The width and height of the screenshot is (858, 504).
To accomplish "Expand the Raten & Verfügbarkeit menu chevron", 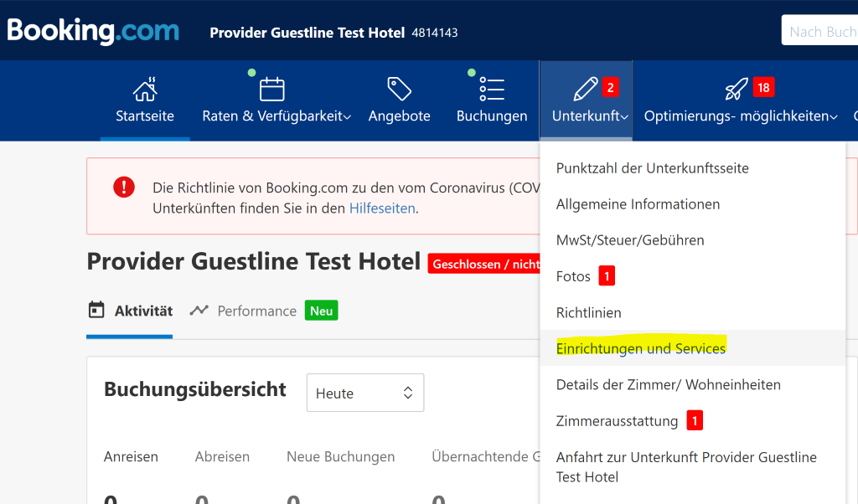I will pyautogui.click(x=348, y=117).
